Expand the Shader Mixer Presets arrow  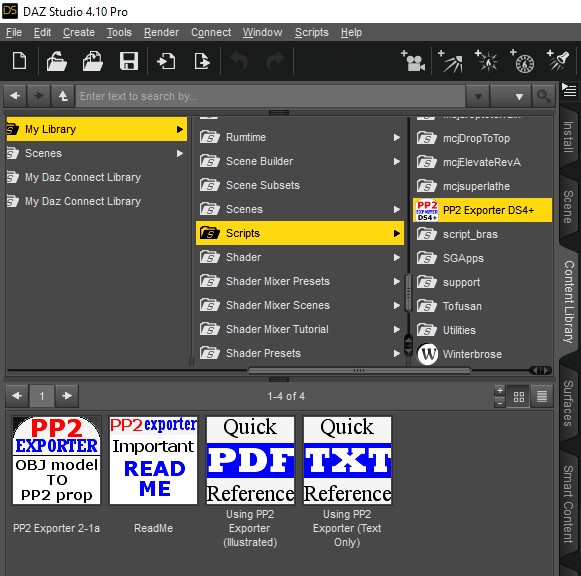(x=397, y=282)
